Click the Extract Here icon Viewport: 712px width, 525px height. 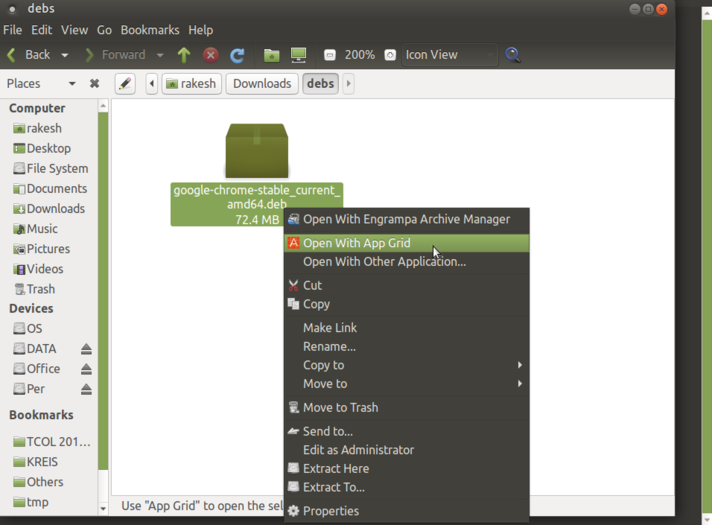click(293, 468)
